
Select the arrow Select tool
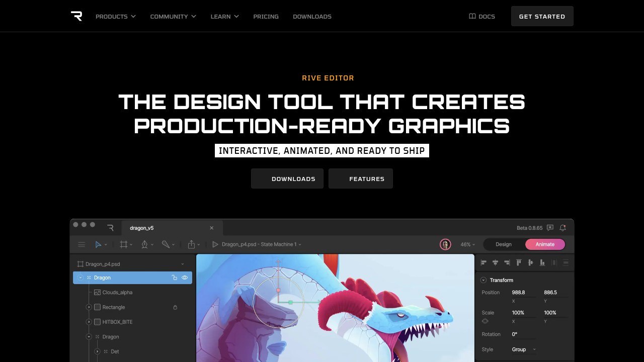point(98,244)
